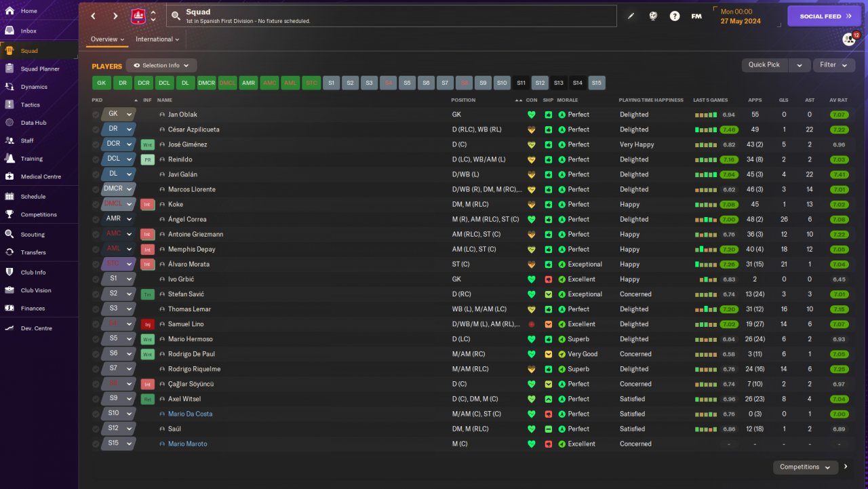Click the forward navigation arrow
Viewport: 868px width, 489px height.
pos(115,16)
